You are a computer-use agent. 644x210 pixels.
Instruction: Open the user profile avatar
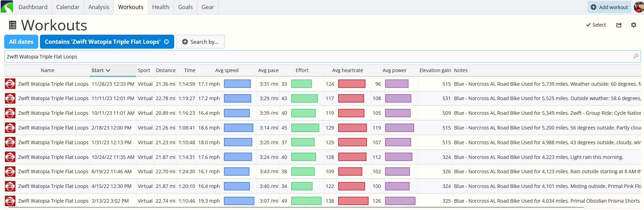click(639, 7)
